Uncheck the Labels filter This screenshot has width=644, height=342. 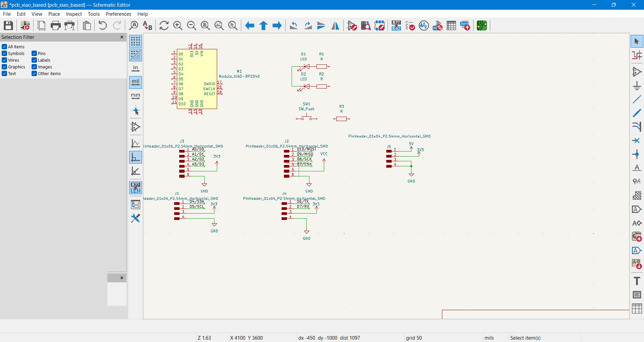[34, 60]
